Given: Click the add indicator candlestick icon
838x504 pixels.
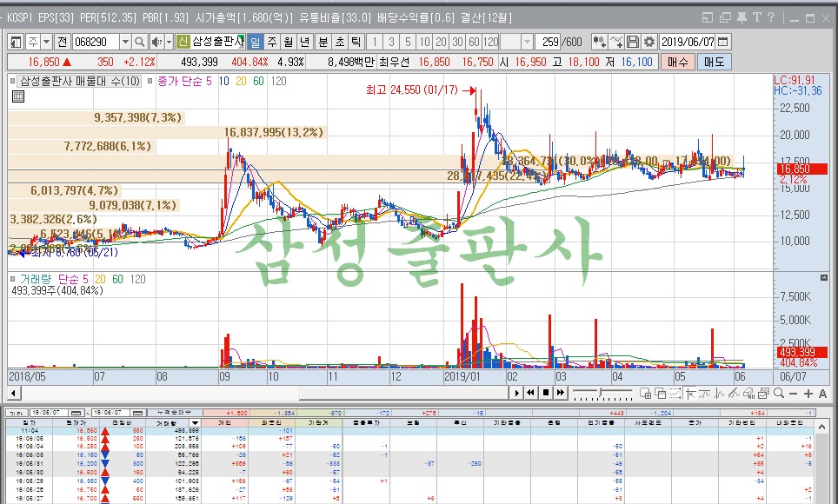Looking at the screenshot, I should coord(599,42).
